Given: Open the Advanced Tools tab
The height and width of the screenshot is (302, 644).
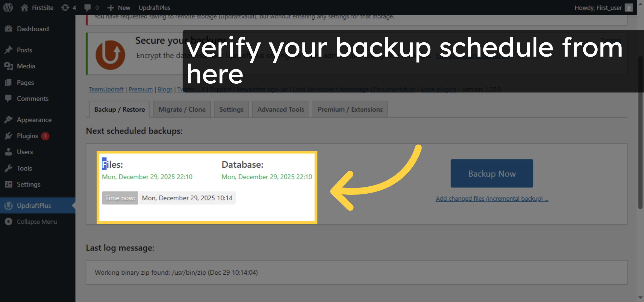Looking at the screenshot, I should click(x=280, y=109).
